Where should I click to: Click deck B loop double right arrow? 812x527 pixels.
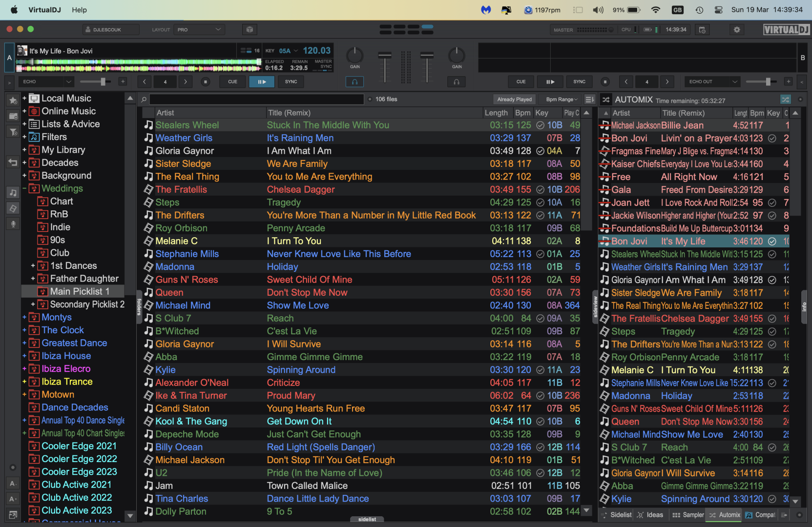click(x=667, y=81)
